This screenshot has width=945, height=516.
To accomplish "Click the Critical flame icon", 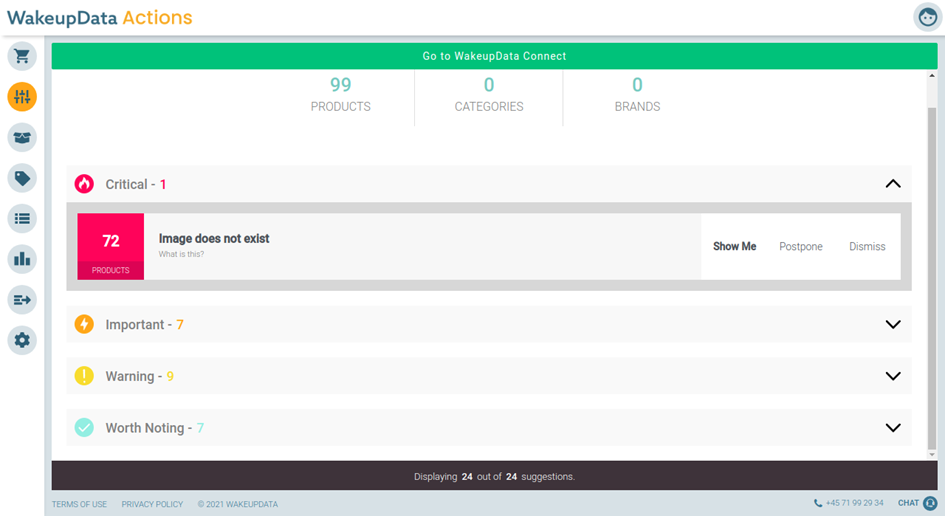I will [x=84, y=184].
